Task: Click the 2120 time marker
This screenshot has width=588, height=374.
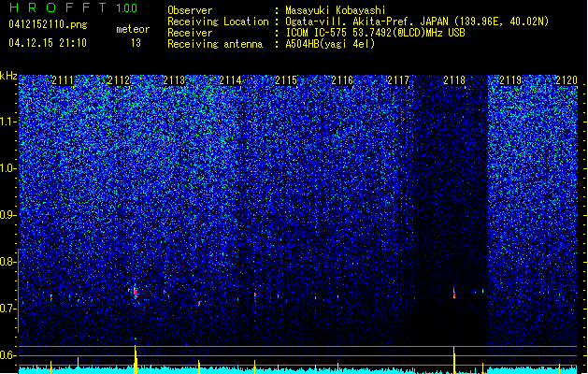Action: pos(566,80)
